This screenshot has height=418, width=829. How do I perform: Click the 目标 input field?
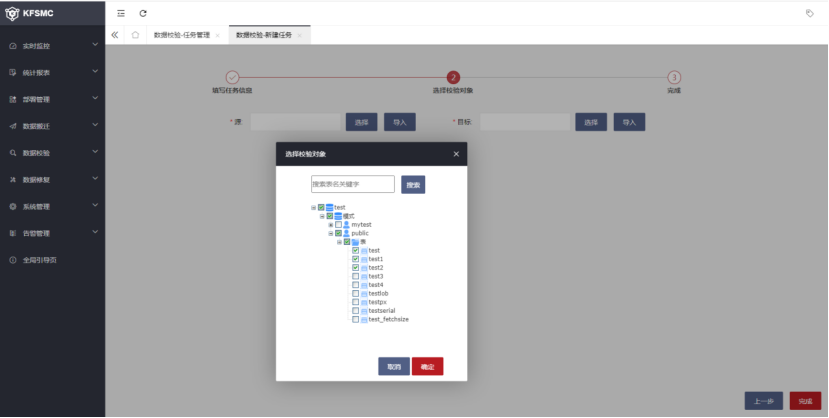(525, 122)
